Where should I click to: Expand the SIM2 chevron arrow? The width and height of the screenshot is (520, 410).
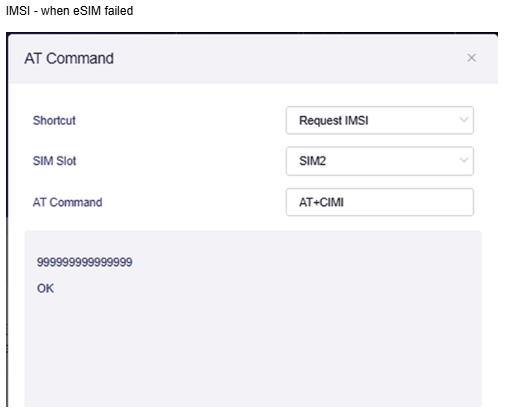point(464,160)
